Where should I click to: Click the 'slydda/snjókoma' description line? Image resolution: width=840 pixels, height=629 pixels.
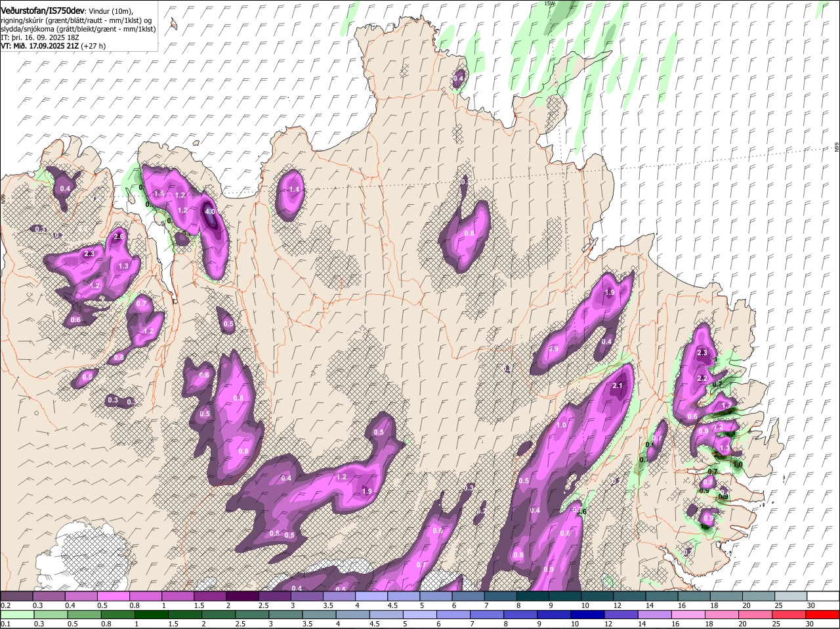78,29
